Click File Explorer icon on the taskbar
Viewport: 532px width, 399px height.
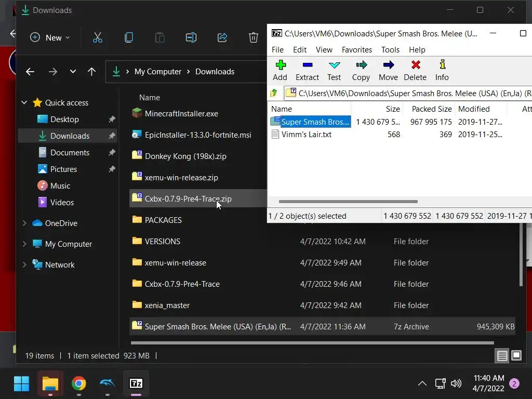[50, 384]
